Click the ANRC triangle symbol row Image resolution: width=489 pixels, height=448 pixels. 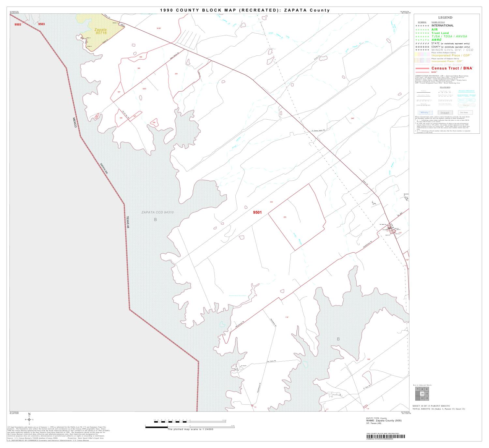pos(423,40)
